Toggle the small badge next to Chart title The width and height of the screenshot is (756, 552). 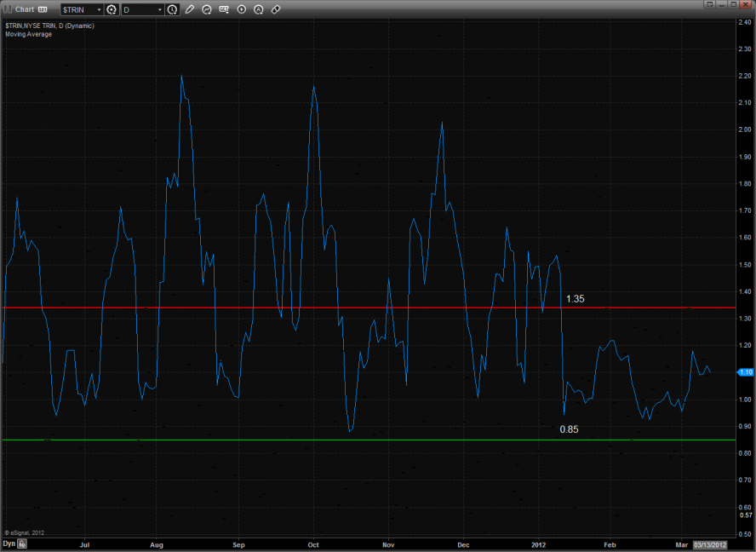coord(41,9)
